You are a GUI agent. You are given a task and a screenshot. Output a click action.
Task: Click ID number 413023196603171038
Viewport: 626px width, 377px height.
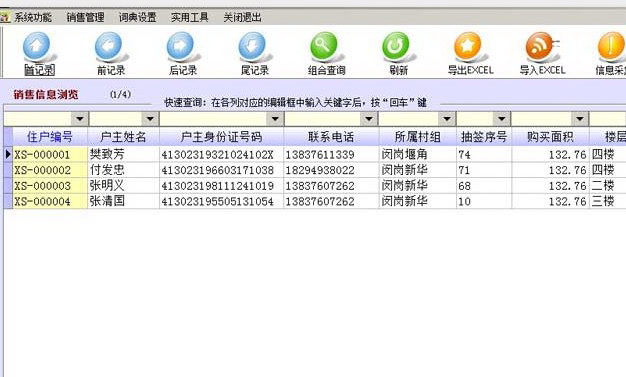(218, 171)
